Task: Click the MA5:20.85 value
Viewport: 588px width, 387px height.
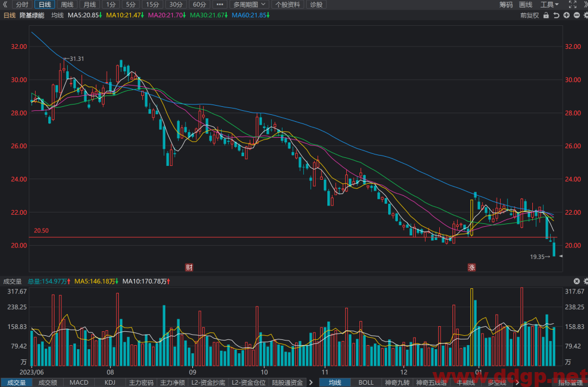Action: [85, 16]
